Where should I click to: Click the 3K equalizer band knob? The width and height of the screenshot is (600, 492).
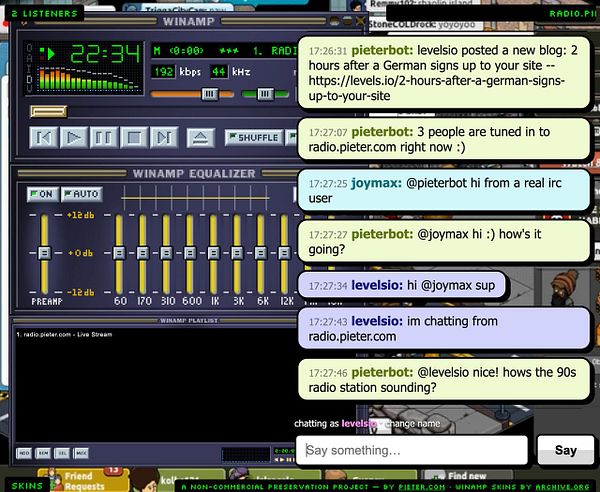pos(237,253)
